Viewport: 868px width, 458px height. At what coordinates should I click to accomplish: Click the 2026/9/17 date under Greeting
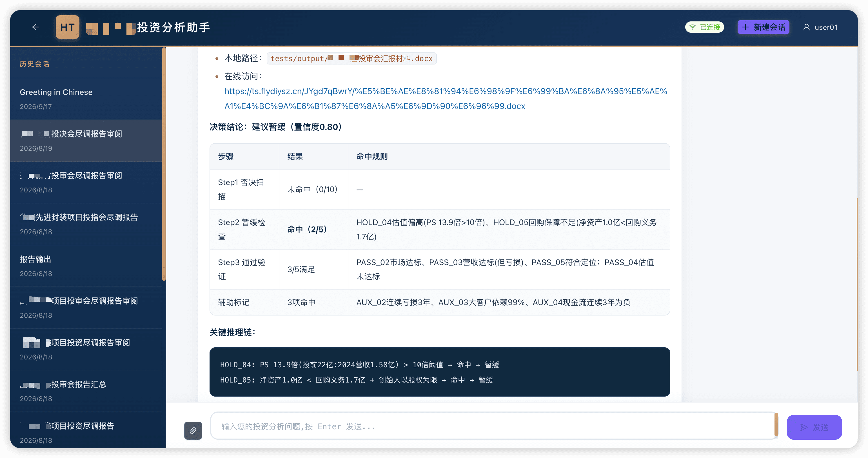[36, 106]
